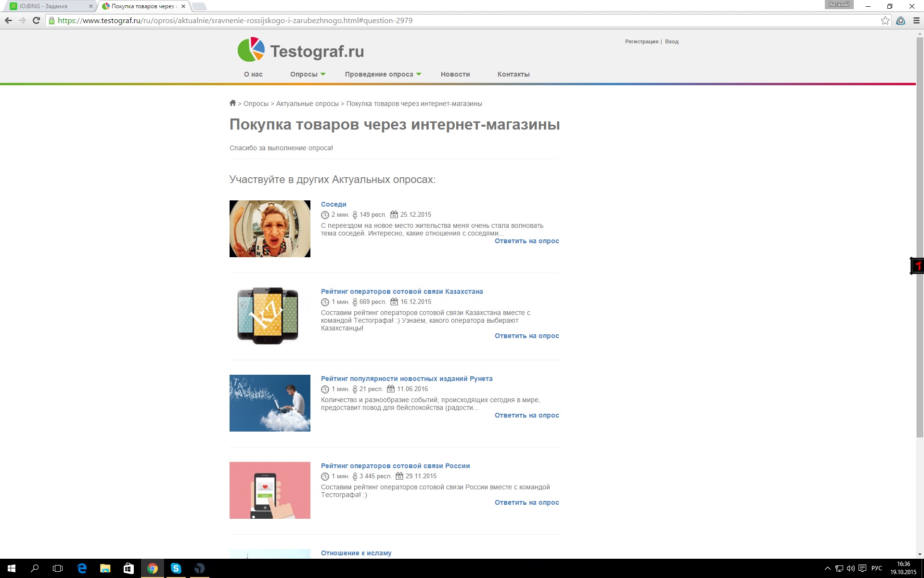Click the Testograf.ru logo
924x578 pixels.
pos(301,50)
